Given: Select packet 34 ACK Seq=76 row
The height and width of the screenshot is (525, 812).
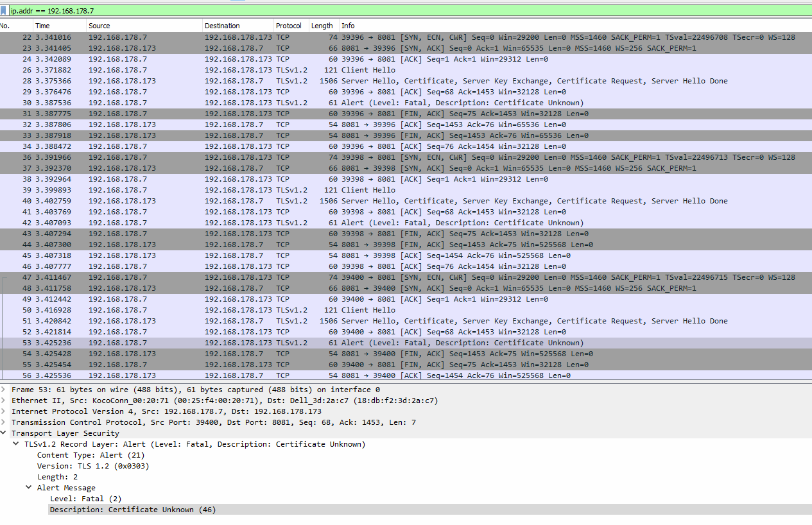Looking at the screenshot, I should pos(406,146).
